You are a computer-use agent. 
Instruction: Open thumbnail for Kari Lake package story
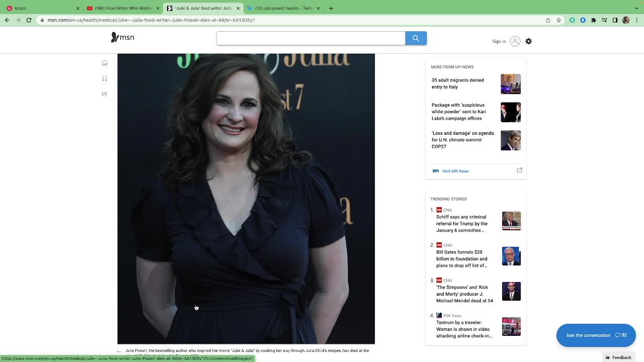point(511,112)
